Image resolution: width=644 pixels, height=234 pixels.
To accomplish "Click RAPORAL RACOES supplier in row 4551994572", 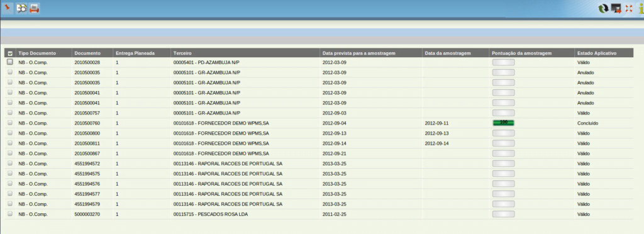I will click(x=228, y=164).
